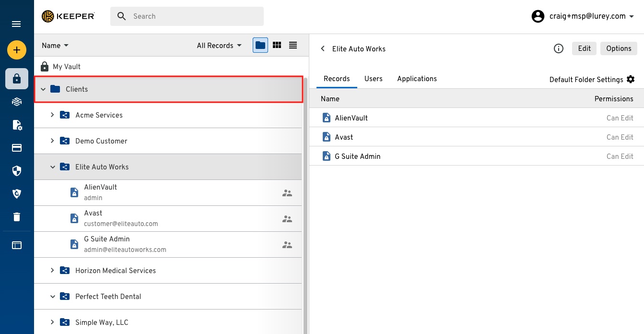Click the Default Folder Settings label
This screenshot has width=644, height=334.
coord(586,80)
